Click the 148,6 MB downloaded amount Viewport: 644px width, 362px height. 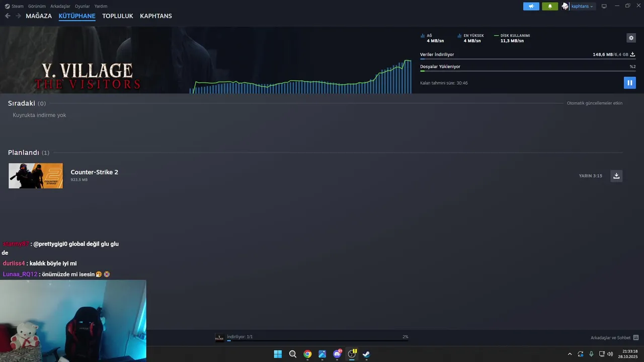pos(603,54)
